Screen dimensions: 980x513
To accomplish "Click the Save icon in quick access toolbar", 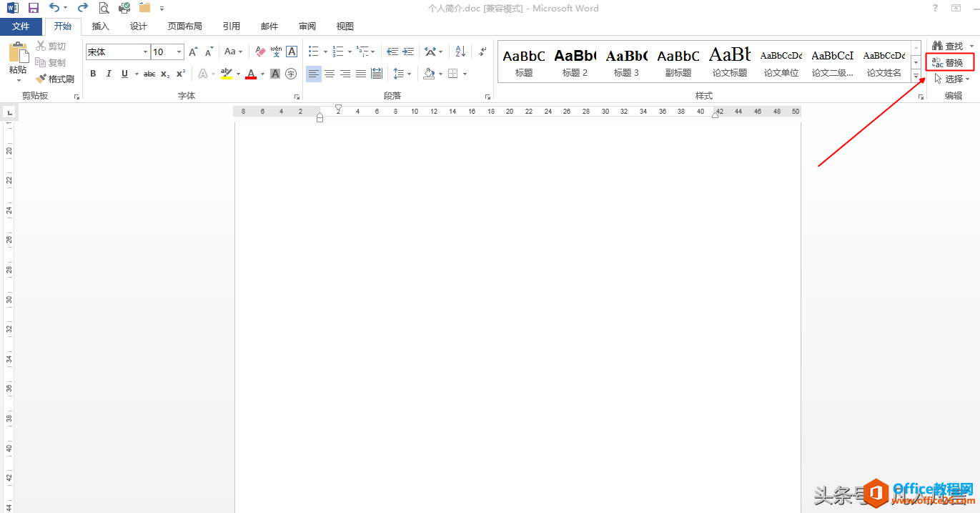I will [x=33, y=9].
